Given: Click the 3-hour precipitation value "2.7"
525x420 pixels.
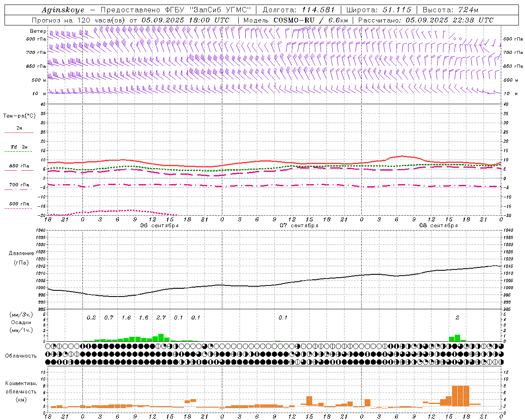Looking at the screenshot, I should [x=161, y=317].
